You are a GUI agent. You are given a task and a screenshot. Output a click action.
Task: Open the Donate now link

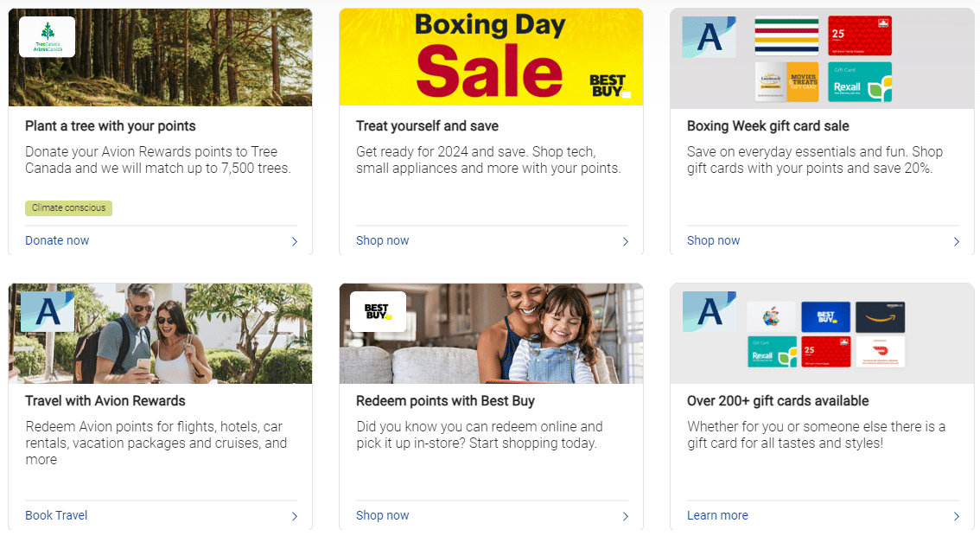57,241
